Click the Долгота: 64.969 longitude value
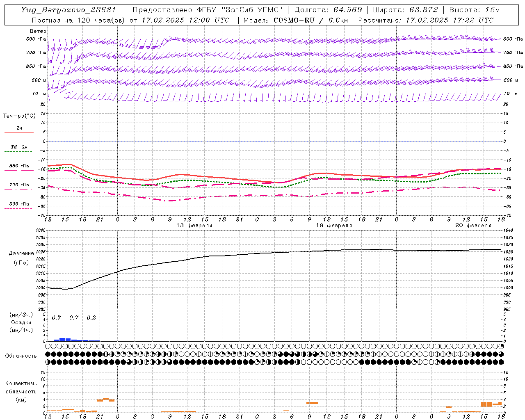Image resolution: width=525 pixels, height=420 pixels. [328, 10]
